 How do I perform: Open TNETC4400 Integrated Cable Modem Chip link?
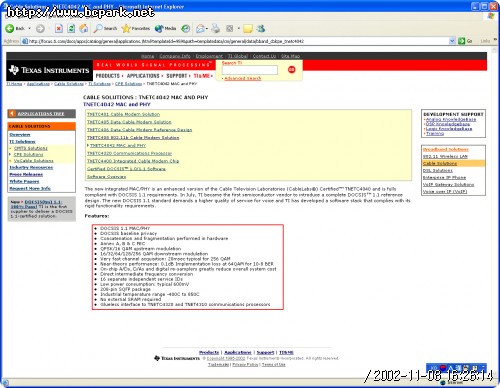pyautogui.click(x=133, y=161)
